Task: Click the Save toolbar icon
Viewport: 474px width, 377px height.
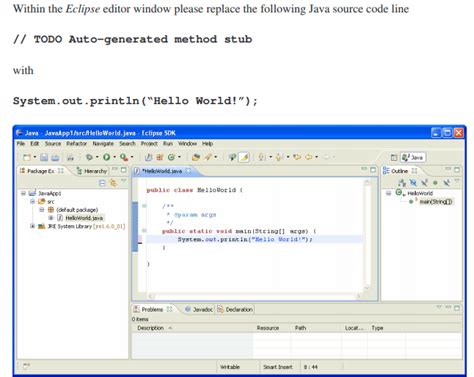Action: point(44,157)
